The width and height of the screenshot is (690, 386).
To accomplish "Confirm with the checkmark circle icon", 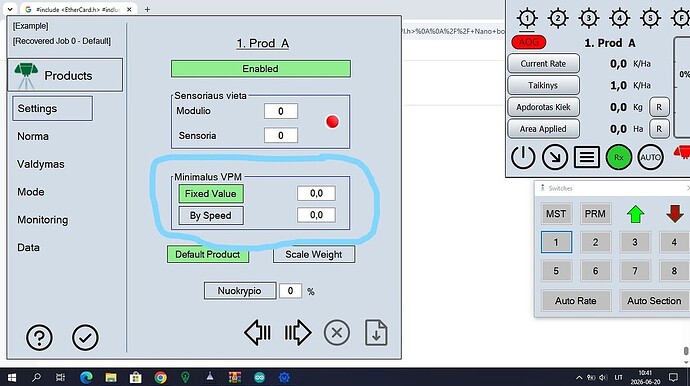I will 85,338.
